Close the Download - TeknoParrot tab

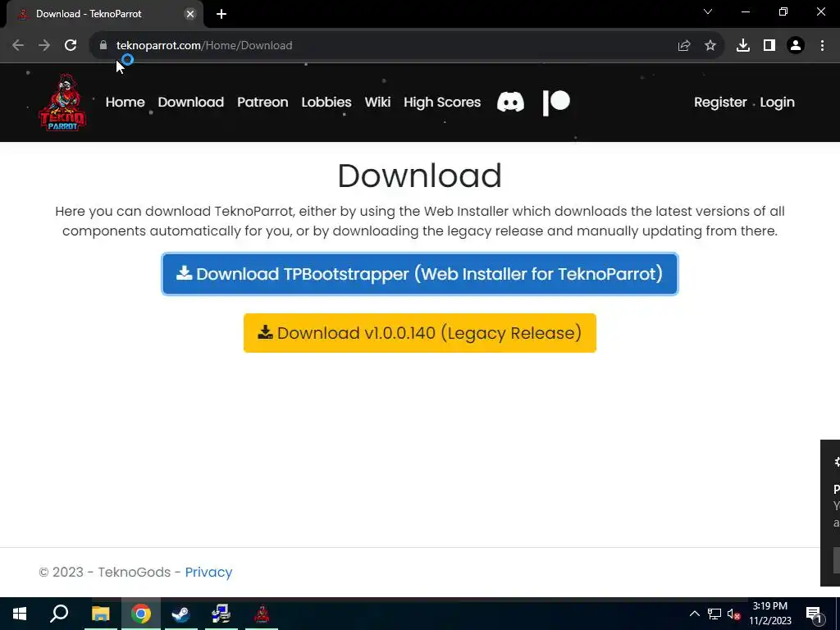tap(190, 14)
